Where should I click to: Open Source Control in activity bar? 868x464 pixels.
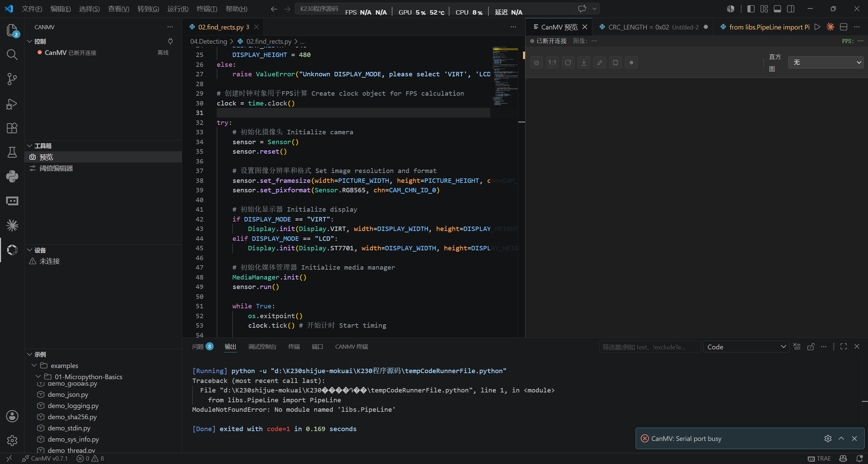tap(12, 79)
